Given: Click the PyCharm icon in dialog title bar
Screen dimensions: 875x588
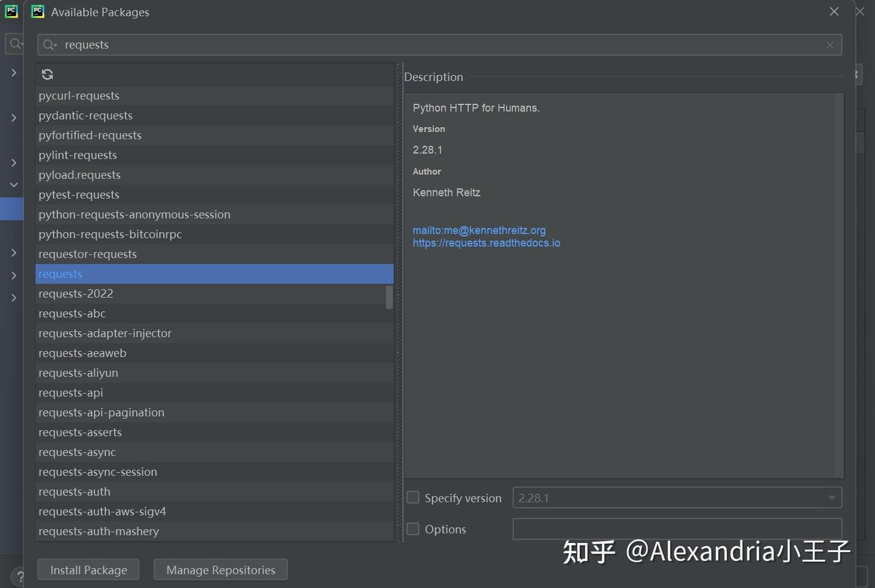Looking at the screenshot, I should point(38,12).
